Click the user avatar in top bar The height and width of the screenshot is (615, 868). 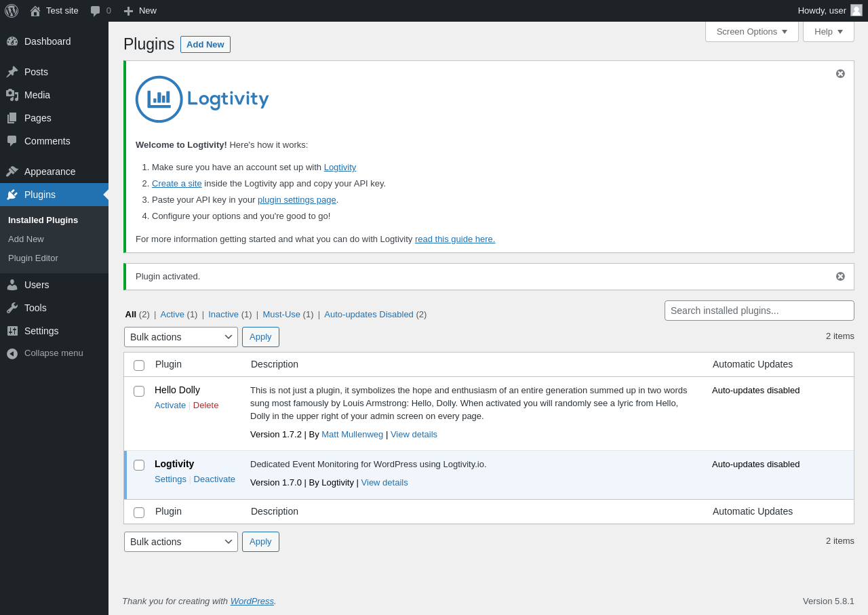tap(856, 10)
